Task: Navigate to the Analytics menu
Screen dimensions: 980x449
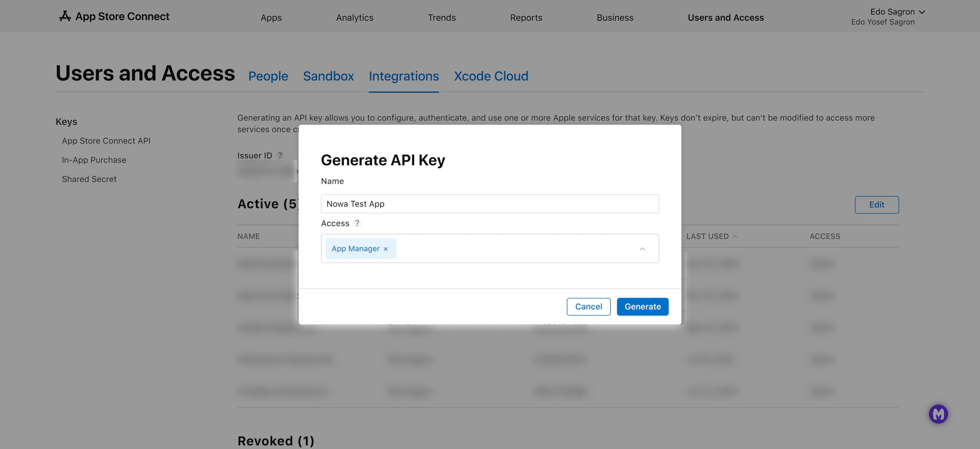Action: (x=354, y=18)
